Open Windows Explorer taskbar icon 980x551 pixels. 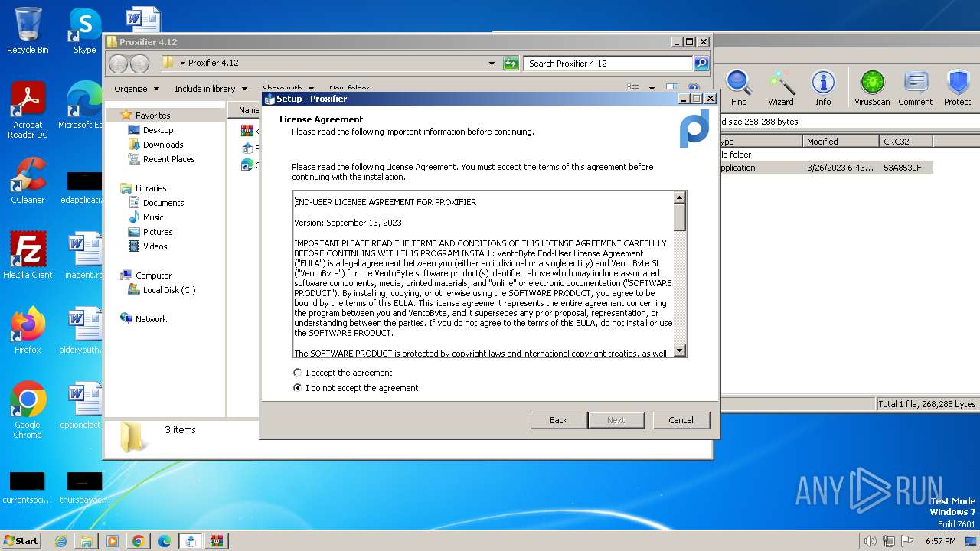87,541
